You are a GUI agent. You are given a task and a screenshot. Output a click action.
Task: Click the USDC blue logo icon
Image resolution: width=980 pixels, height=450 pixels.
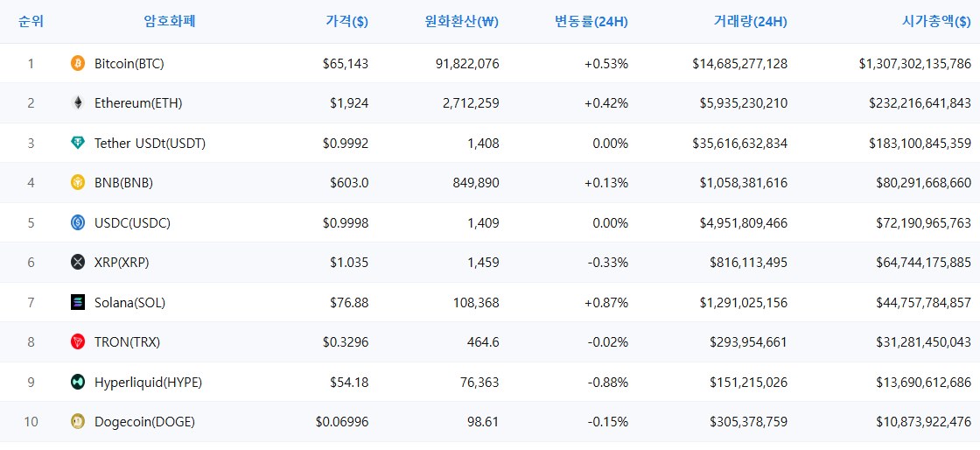(78, 222)
